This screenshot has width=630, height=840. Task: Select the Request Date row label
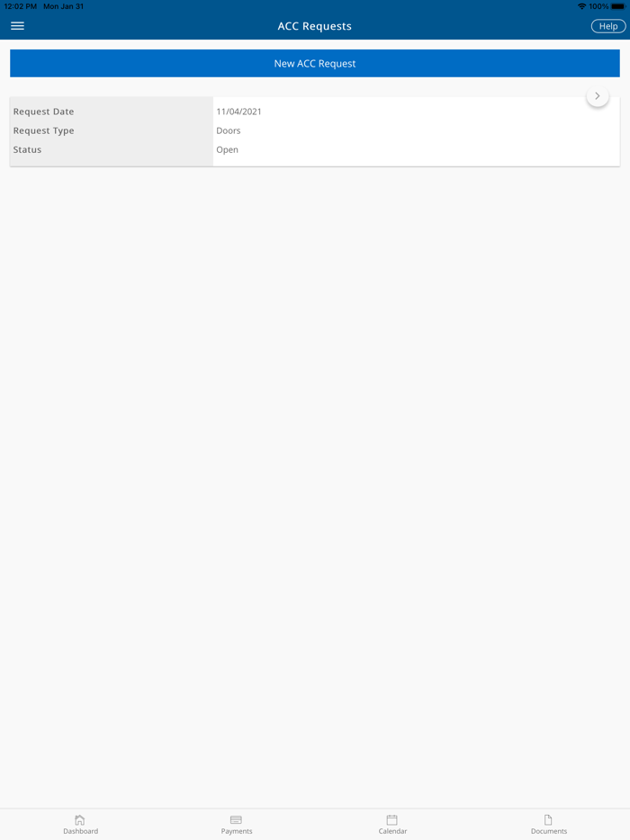(x=43, y=112)
